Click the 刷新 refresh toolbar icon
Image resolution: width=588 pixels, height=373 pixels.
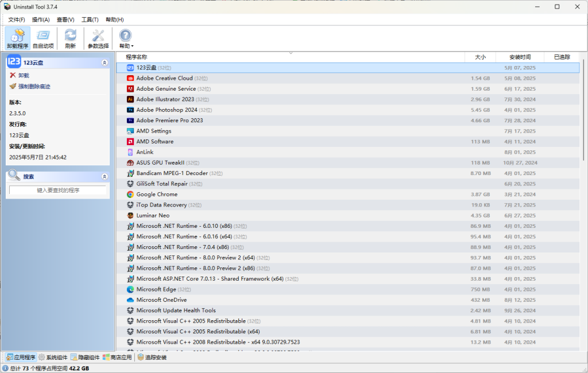click(x=70, y=38)
